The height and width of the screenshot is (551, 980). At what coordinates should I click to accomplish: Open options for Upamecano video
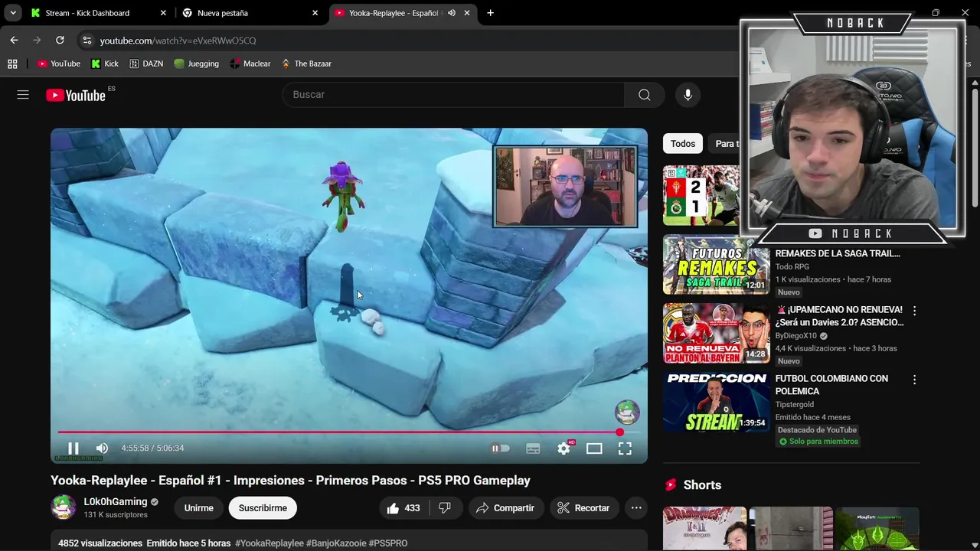point(914,311)
